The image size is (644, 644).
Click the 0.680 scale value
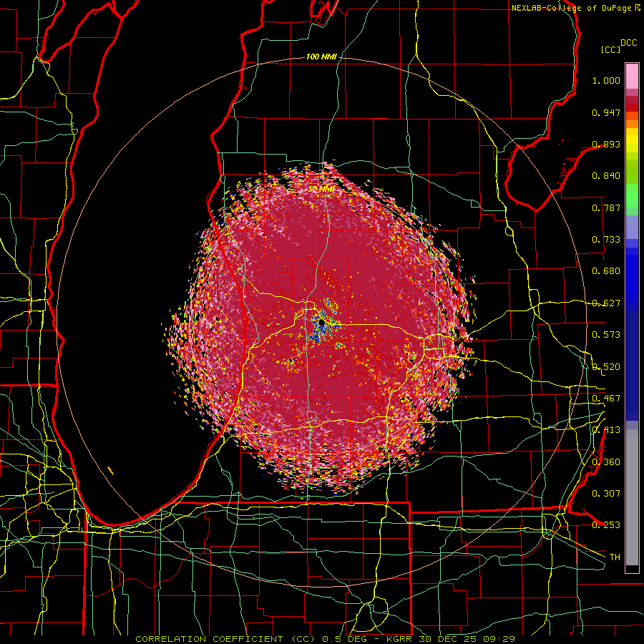tap(606, 271)
